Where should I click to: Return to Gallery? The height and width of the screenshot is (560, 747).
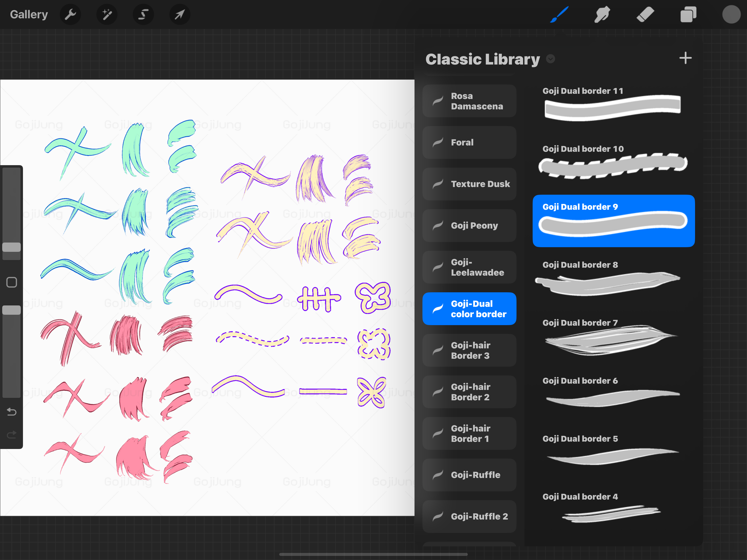tap(29, 14)
